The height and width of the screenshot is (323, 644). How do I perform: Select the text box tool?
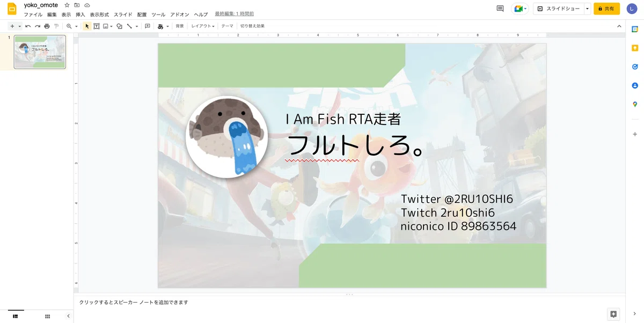[x=97, y=26]
